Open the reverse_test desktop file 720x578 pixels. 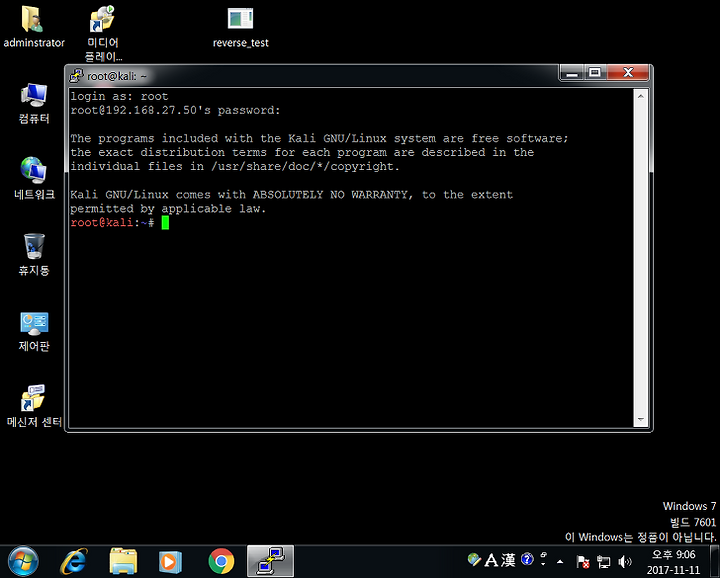pos(240,27)
